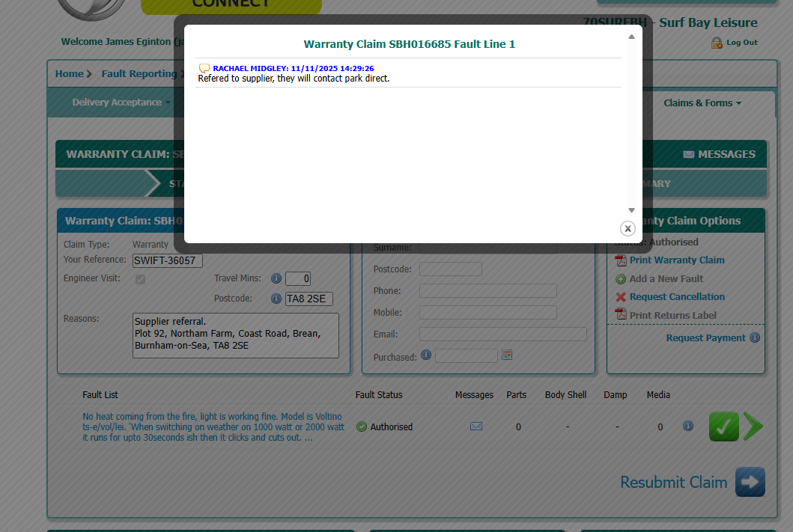Screen dimensions: 793x532
Task: Open the Purchased date calendar picker
Action: tap(507, 355)
